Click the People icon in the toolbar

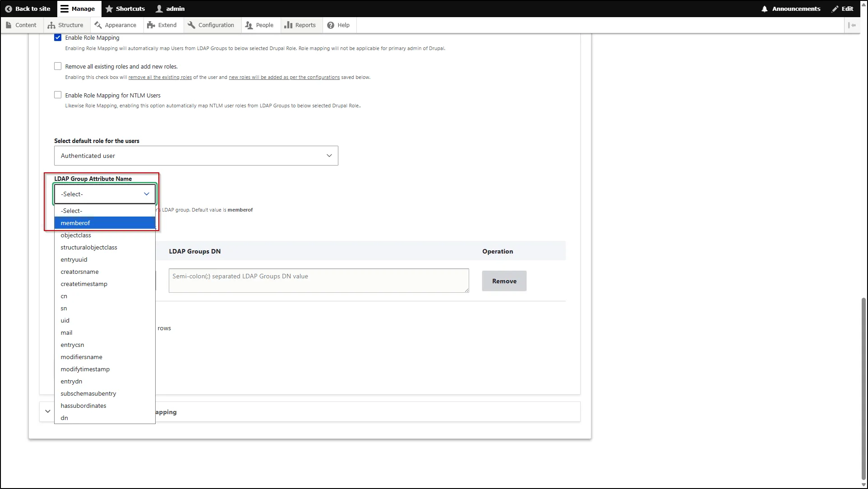click(249, 25)
